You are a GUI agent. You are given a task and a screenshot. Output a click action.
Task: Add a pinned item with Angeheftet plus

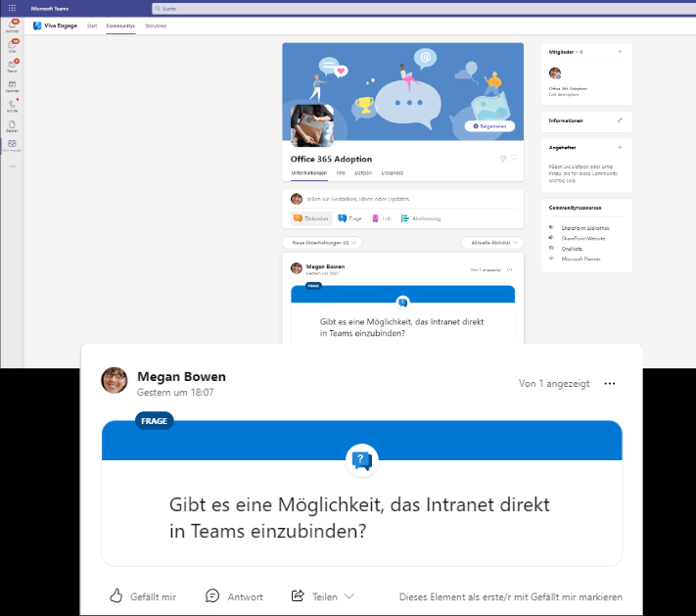620,147
